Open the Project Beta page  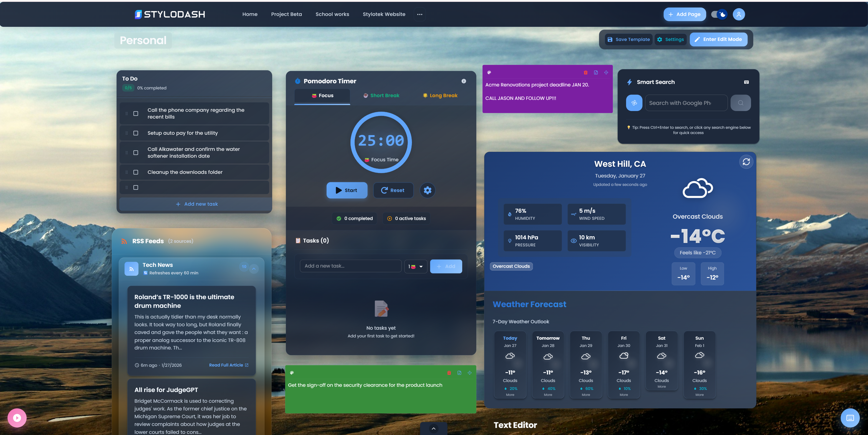click(286, 14)
